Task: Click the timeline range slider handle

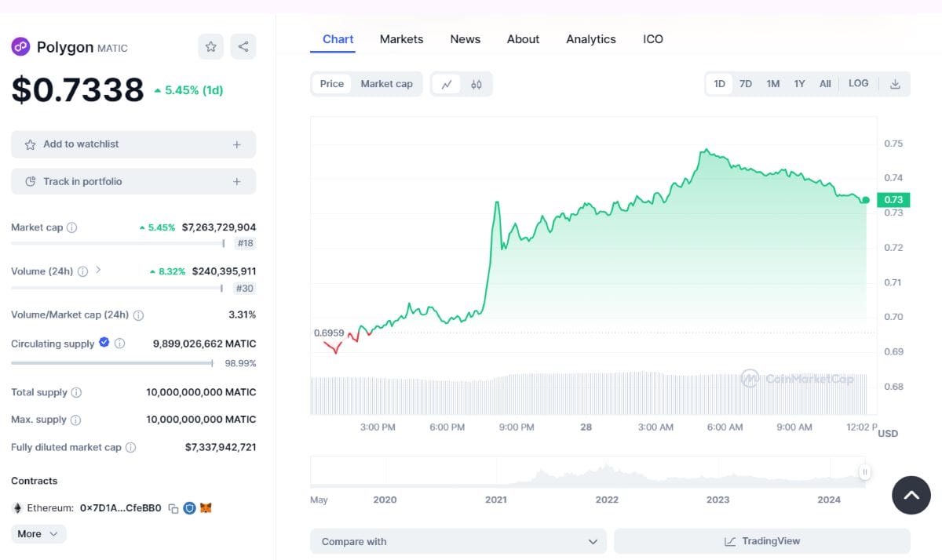Action: point(864,472)
